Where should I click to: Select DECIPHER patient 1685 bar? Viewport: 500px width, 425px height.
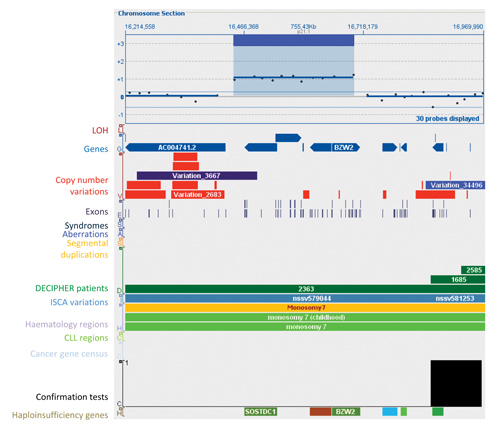pyautogui.click(x=458, y=279)
